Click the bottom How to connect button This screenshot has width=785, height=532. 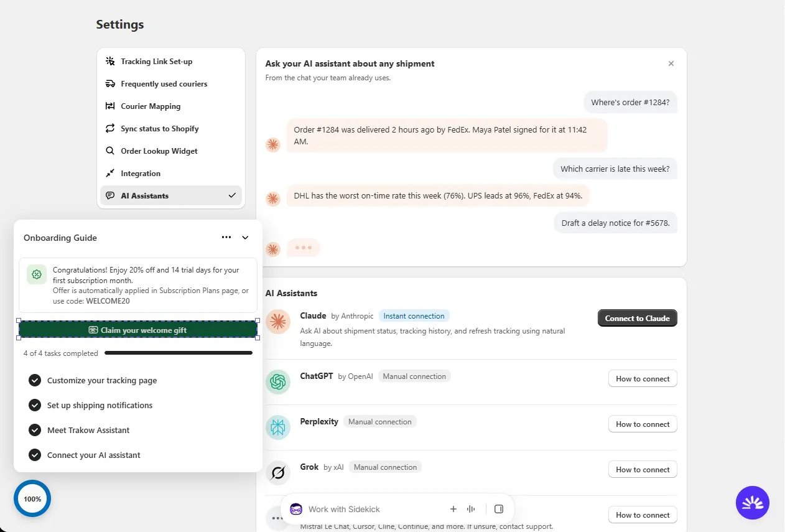coord(643,515)
